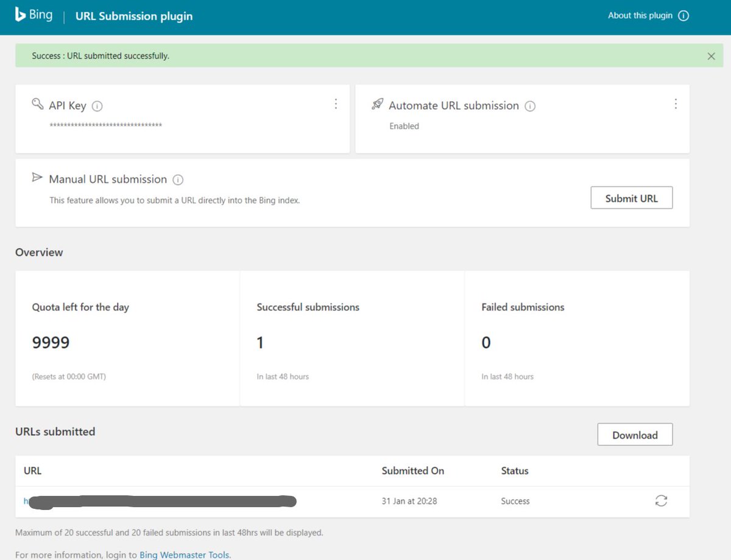The height and width of the screenshot is (560, 731).
Task: Open the submitted URL link in table
Action: tap(160, 502)
